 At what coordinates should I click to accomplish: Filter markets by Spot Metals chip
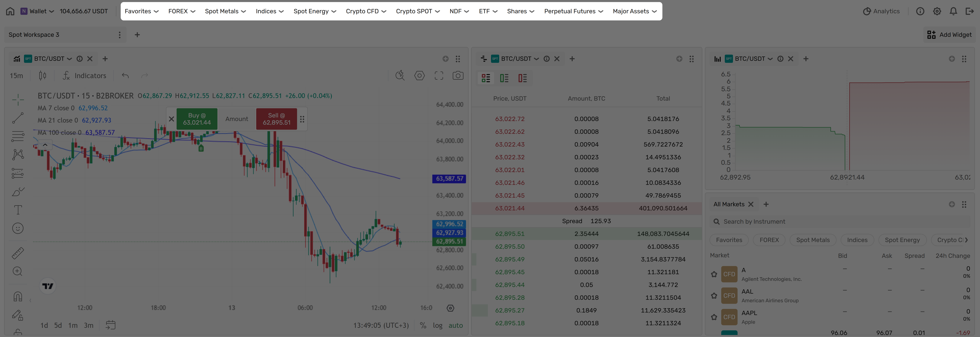coord(813,240)
